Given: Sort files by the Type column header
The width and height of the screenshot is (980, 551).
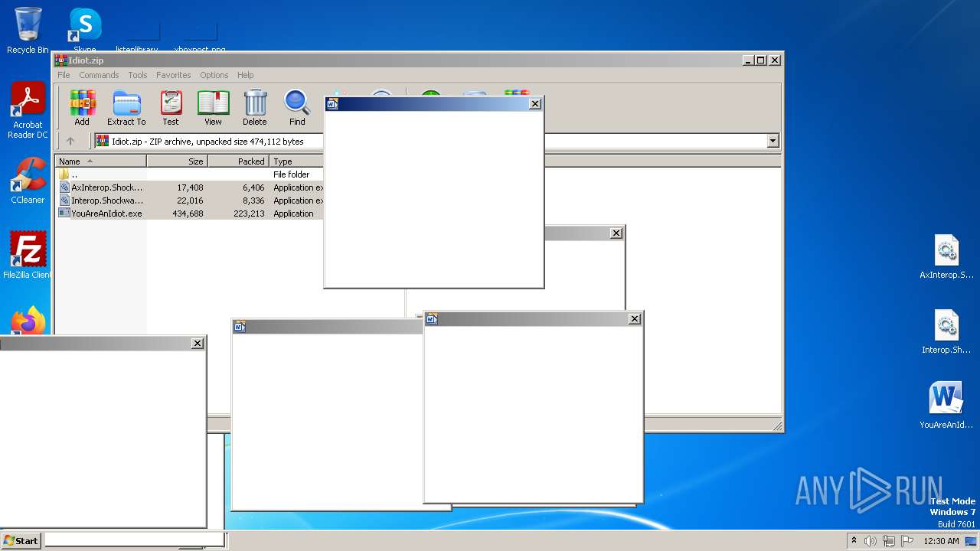Looking at the screenshot, I should tap(296, 161).
